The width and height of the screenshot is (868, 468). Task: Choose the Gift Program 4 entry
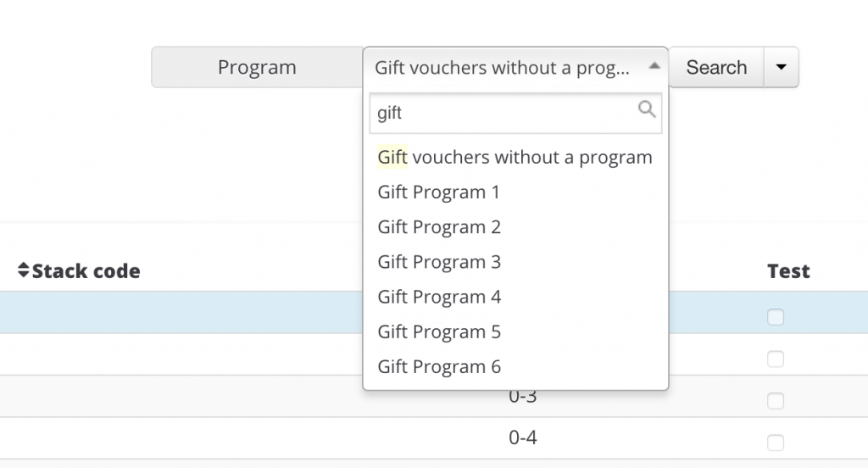tap(439, 297)
